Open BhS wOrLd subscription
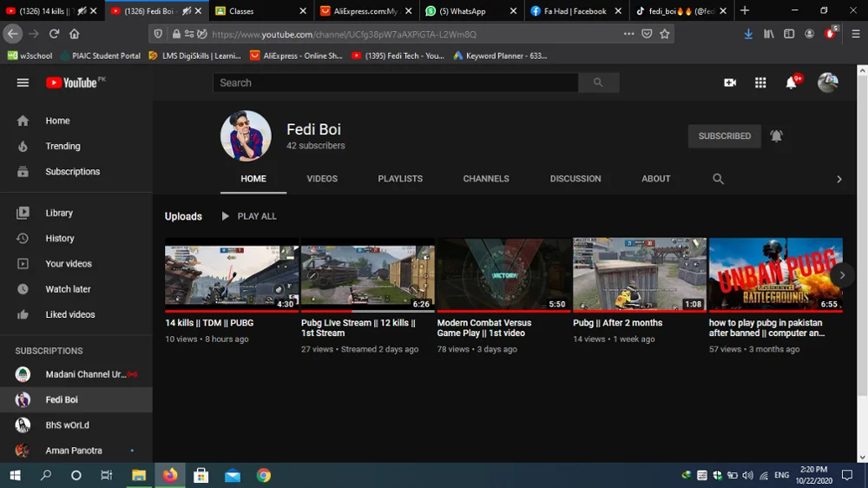 pos(76,425)
